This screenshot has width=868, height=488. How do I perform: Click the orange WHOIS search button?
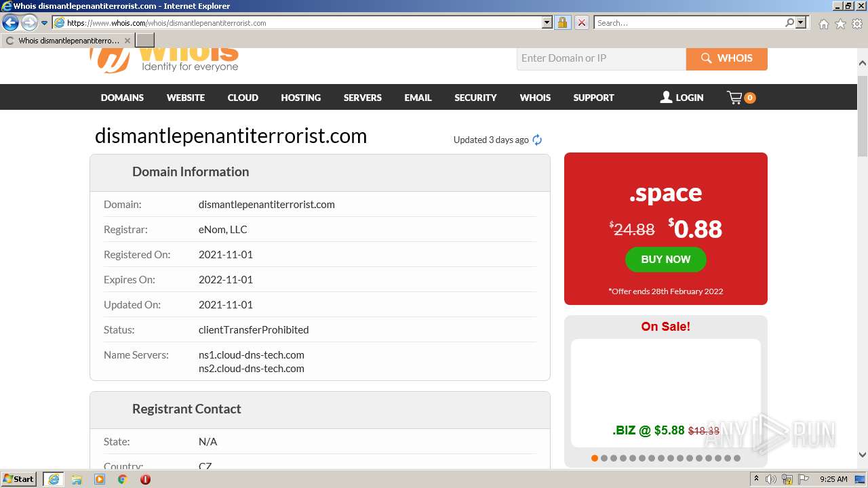tap(727, 58)
